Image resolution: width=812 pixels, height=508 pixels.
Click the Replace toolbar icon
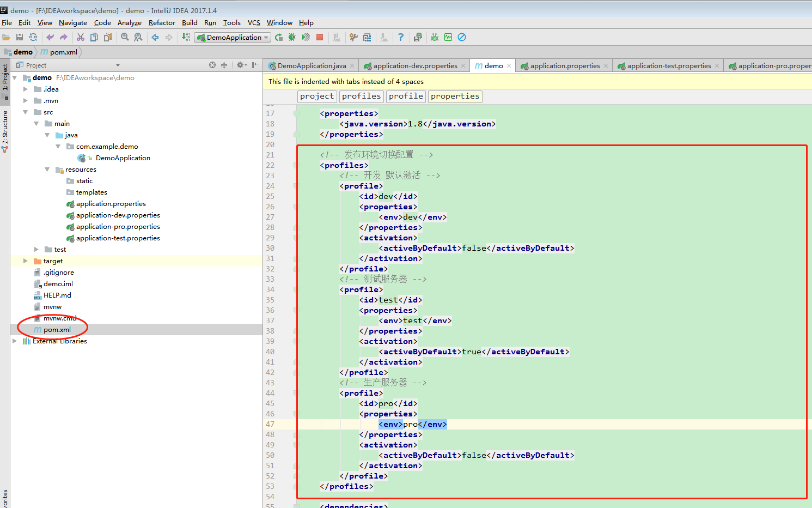pos(138,37)
